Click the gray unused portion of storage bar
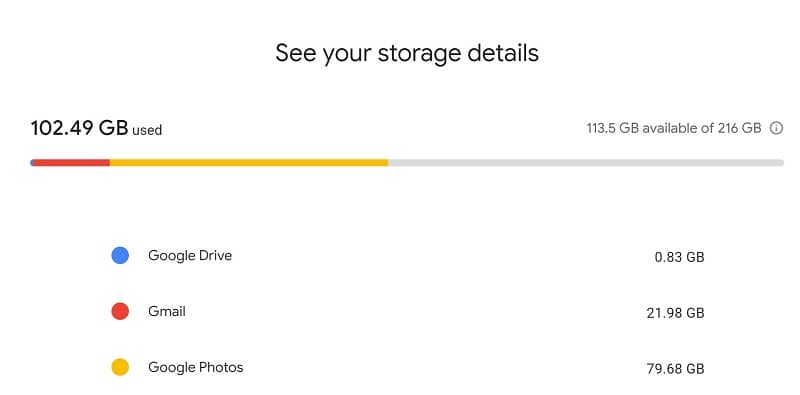 pyautogui.click(x=586, y=163)
